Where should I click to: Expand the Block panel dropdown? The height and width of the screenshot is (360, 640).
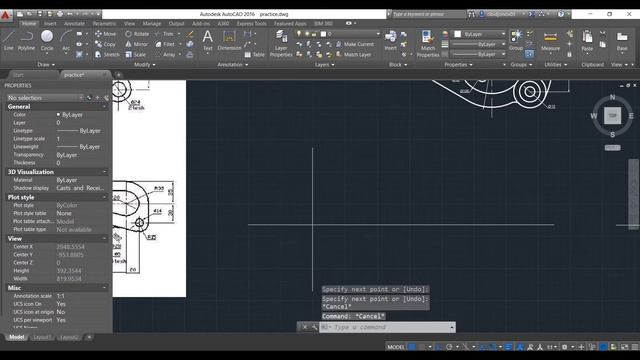coord(398,64)
